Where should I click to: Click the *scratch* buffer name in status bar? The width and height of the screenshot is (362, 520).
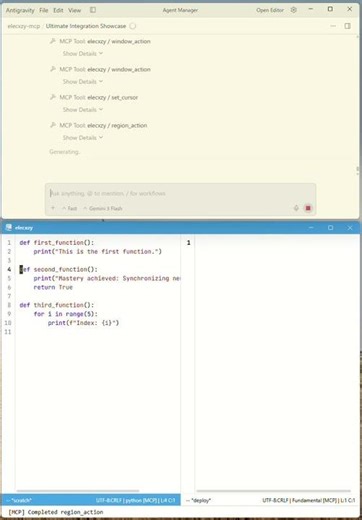click(21, 500)
